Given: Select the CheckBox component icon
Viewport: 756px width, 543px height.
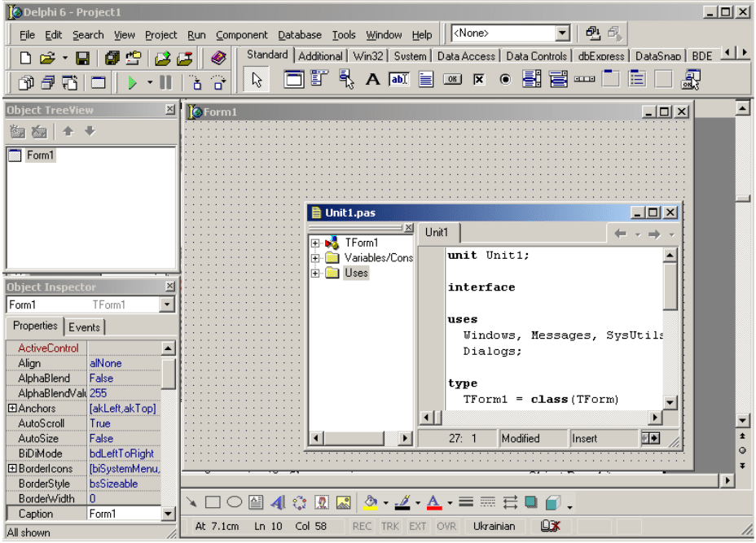Looking at the screenshot, I should coord(479,79).
